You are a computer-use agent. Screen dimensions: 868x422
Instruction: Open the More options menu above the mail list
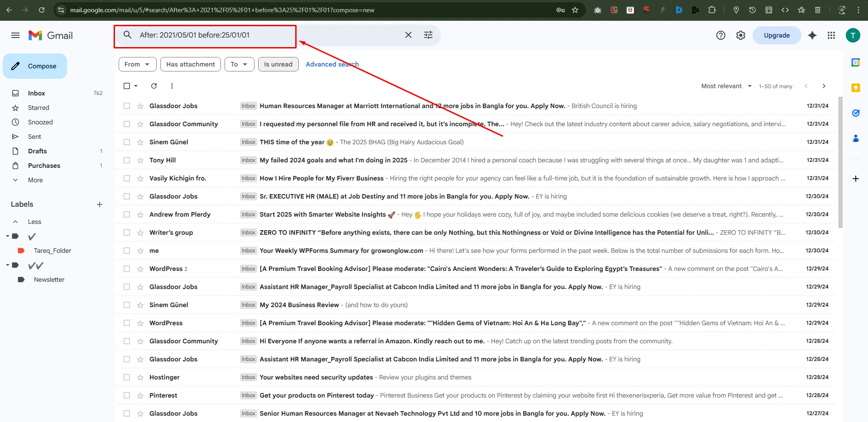[x=172, y=86]
